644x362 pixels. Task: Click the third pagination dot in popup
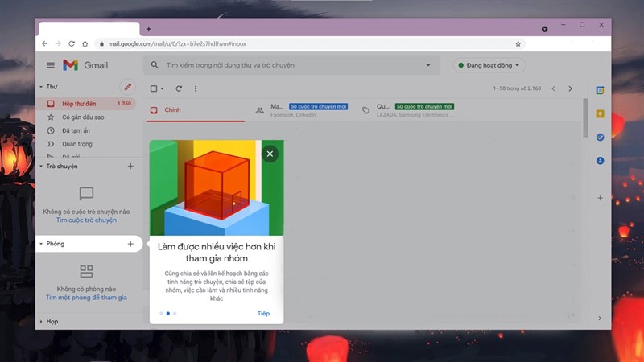[175, 313]
